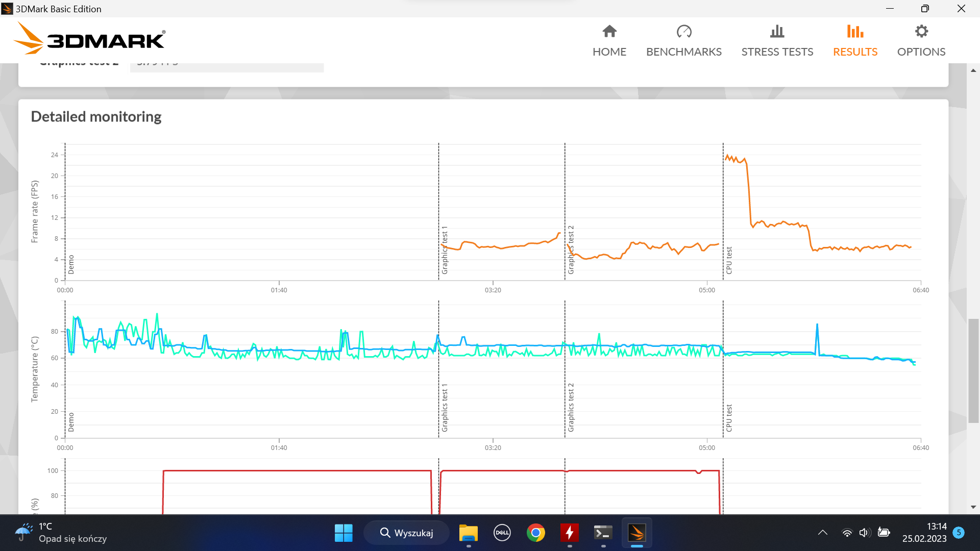Viewport: 980px width, 551px height.
Task: Click the Wyszukaj taskbar search box
Action: tap(407, 533)
